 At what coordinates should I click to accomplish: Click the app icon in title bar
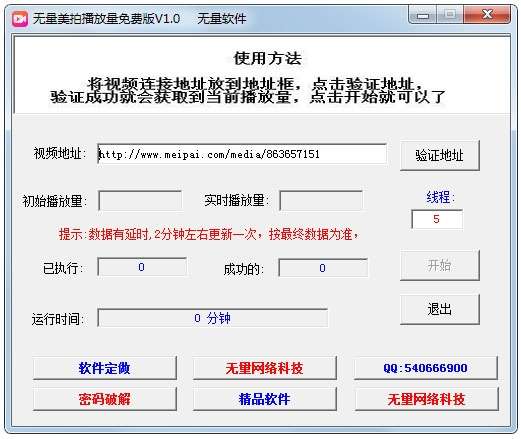(20, 19)
